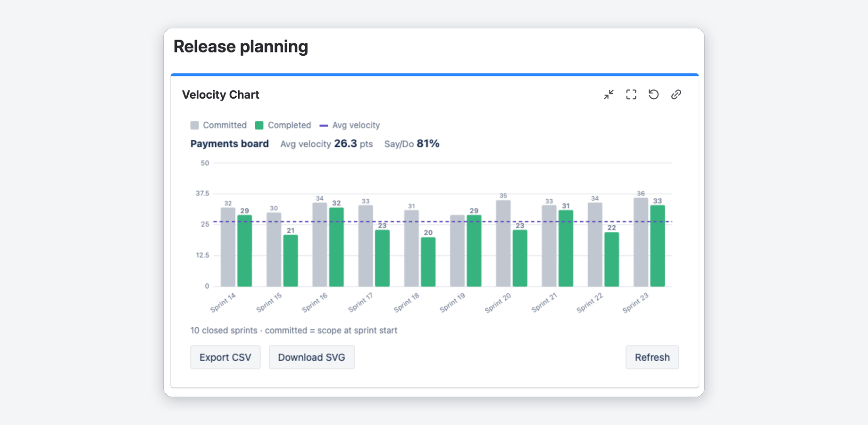Click the 12.5 y-axis label
868x425 pixels.
click(x=202, y=255)
